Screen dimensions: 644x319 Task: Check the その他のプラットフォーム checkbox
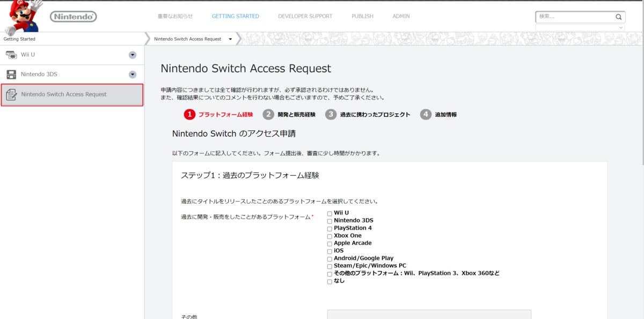tap(330, 274)
